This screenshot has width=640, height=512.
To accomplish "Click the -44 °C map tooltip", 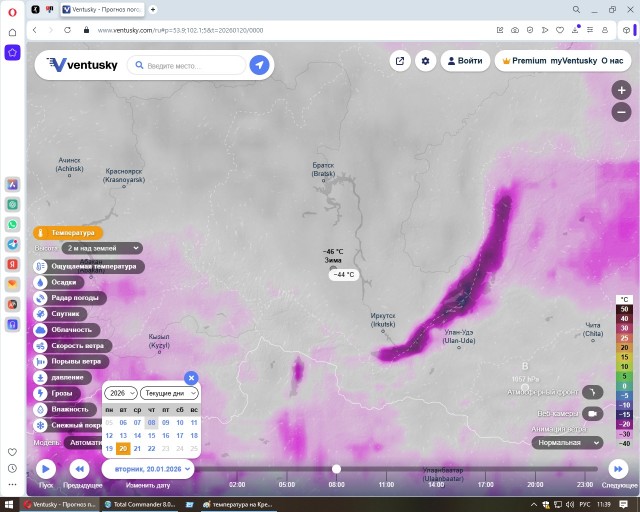I will coord(344,275).
